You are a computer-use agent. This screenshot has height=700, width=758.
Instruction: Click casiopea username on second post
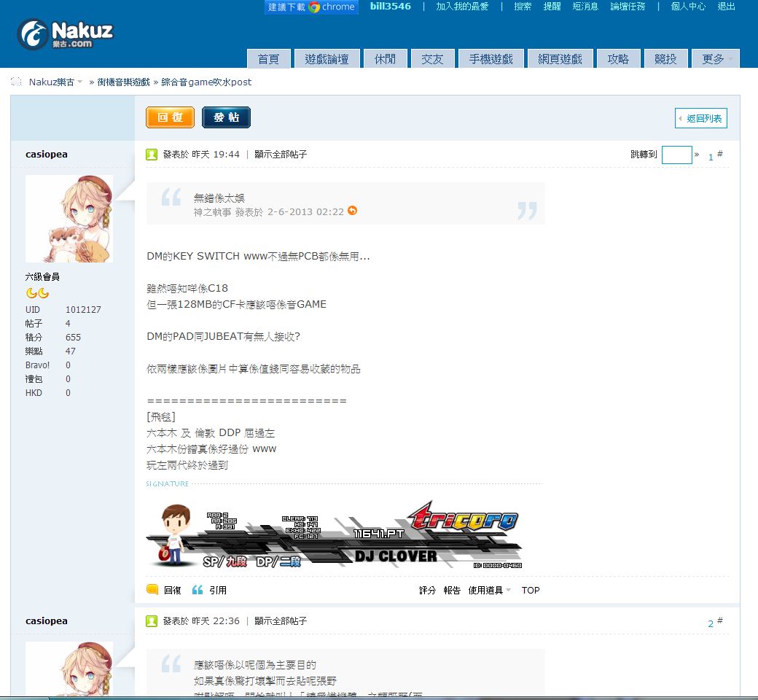(47, 621)
